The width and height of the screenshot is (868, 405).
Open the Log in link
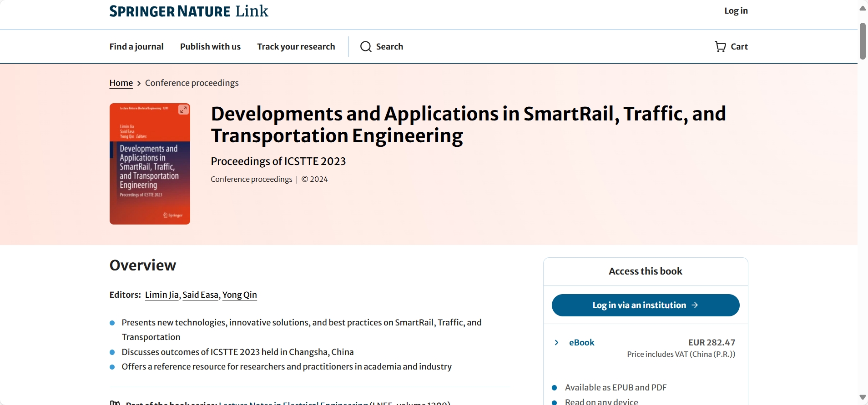[x=736, y=11]
